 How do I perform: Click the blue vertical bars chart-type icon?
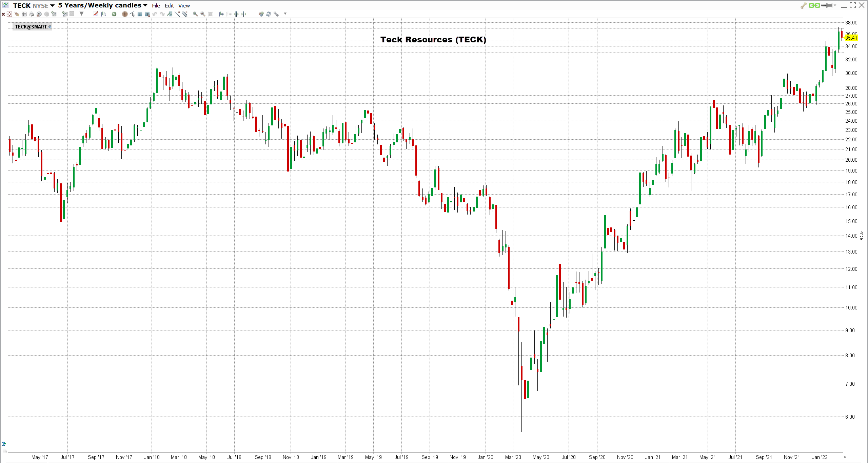(x=103, y=14)
